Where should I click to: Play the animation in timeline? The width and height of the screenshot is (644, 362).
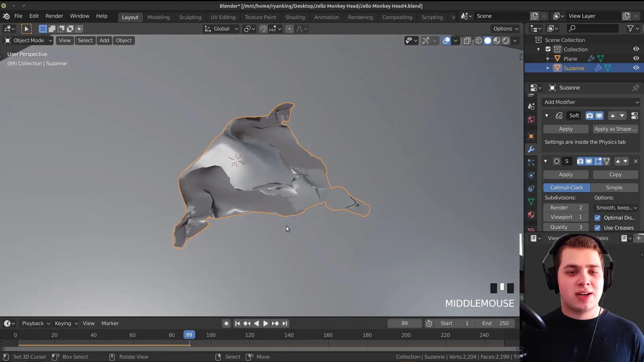tap(266, 323)
